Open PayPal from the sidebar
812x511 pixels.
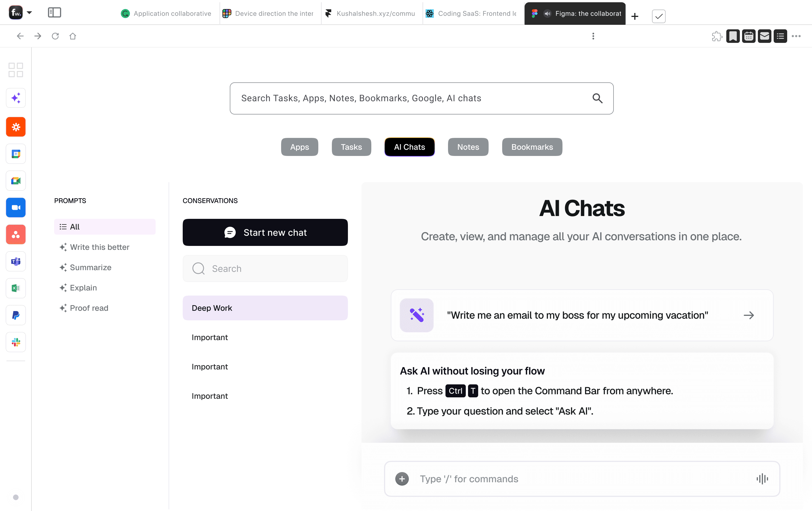click(16, 315)
